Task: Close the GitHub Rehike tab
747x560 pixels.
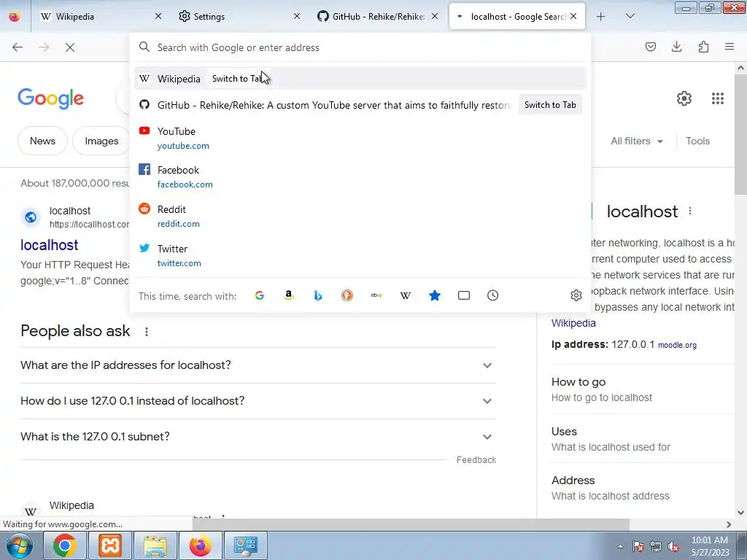Action: [x=435, y=17]
